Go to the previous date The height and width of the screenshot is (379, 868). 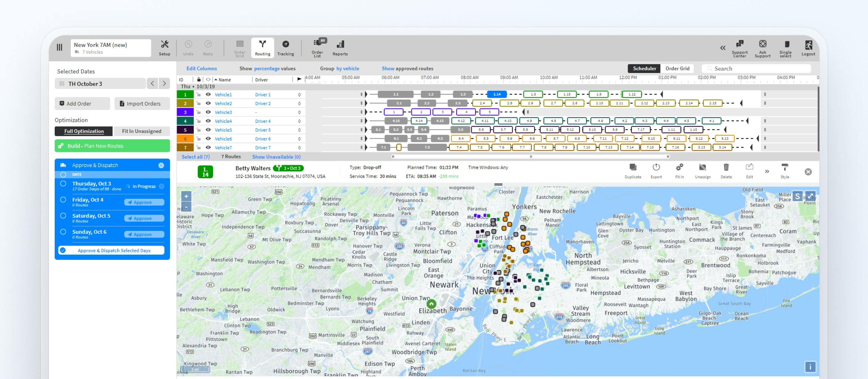[x=152, y=83]
